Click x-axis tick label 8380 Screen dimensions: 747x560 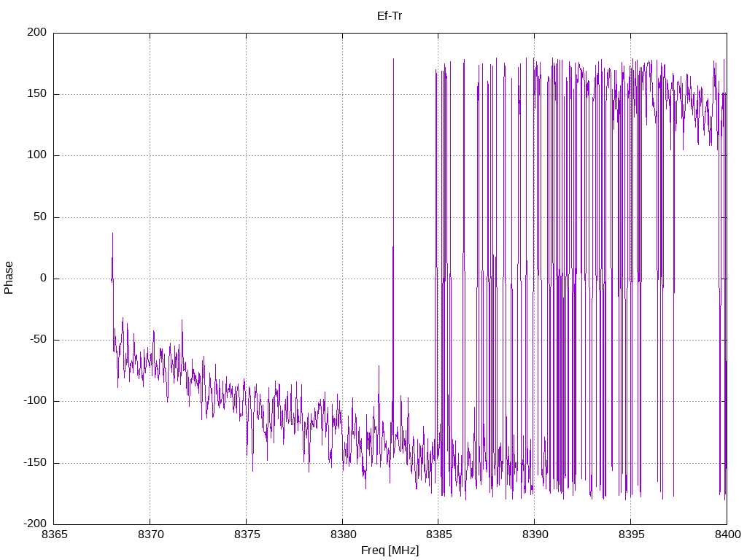pyautogui.click(x=343, y=534)
